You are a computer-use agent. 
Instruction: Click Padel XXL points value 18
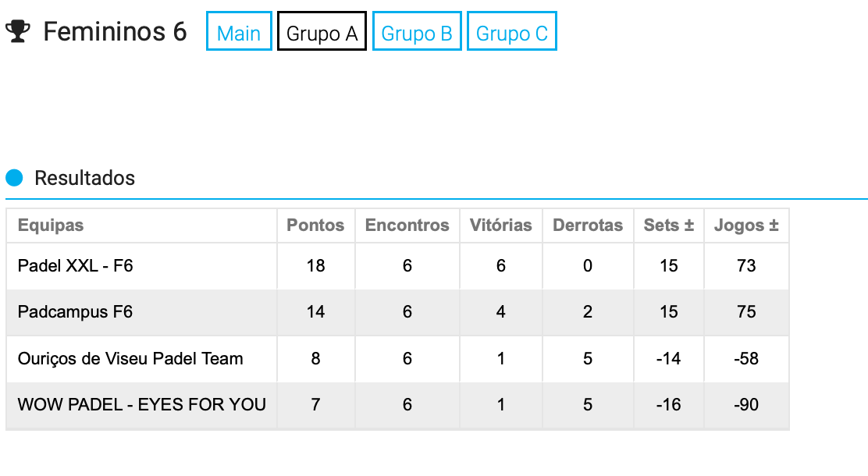[x=315, y=265]
